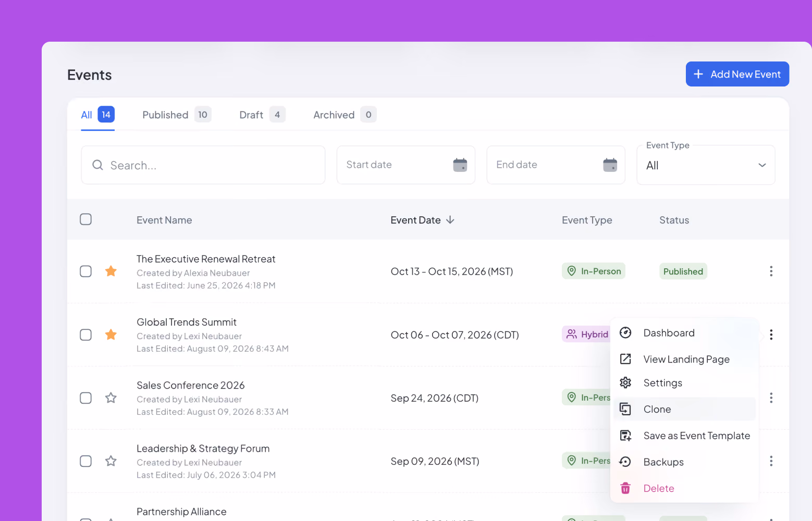The height and width of the screenshot is (521, 812).
Task: Click the Event Type column header
Action: point(587,220)
